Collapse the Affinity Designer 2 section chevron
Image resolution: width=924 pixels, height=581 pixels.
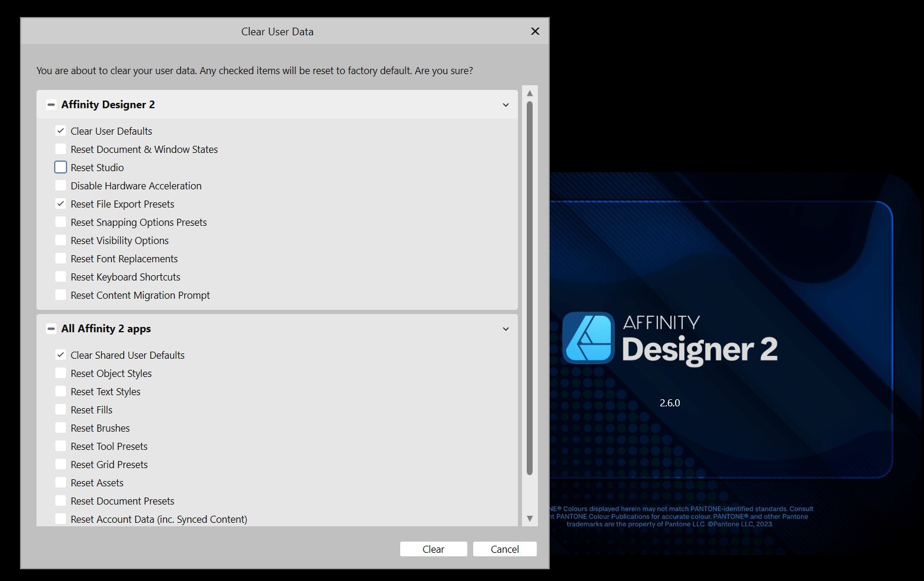click(506, 105)
